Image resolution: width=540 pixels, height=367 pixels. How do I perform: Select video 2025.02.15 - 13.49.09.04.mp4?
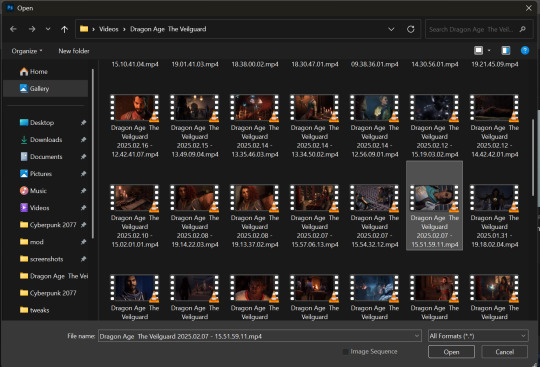[195, 126]
